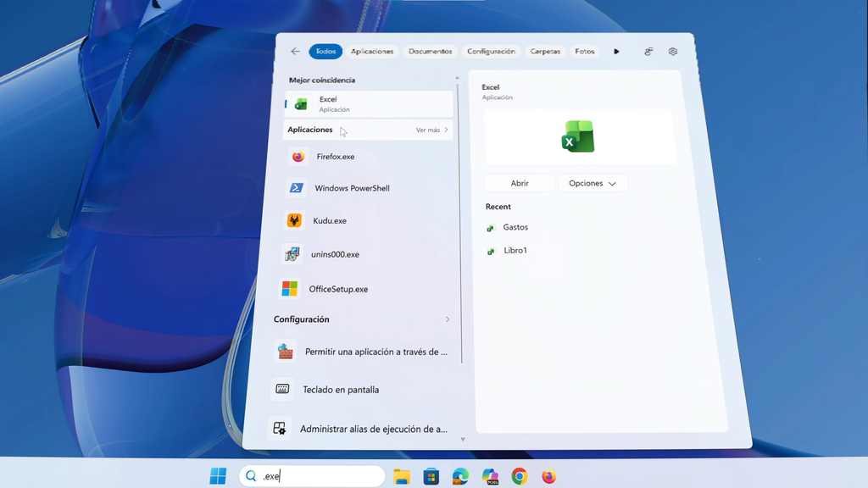Click the taskbar search field

(312, 476)
